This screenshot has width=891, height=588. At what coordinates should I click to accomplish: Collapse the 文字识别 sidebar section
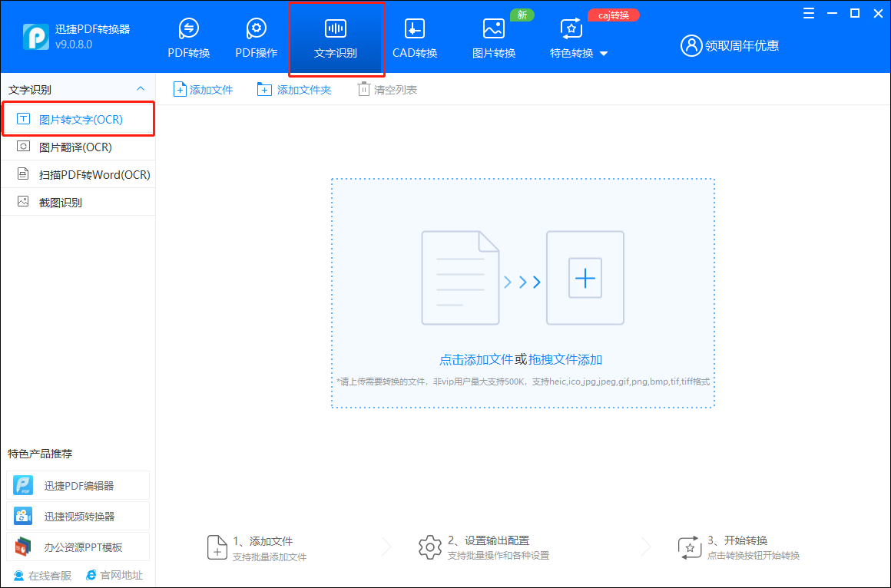[x=141, y=88]
